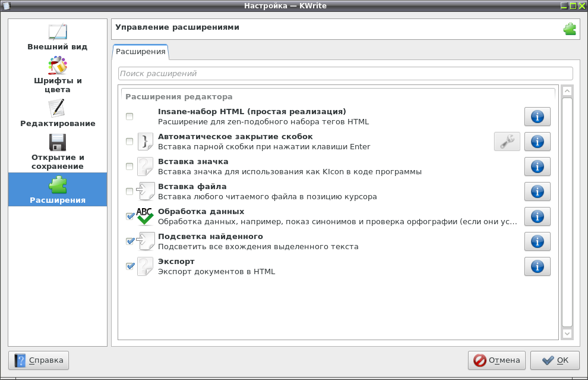
Task: Show info about Автоматическое закрытие скобок
Action: click(537, 142)
